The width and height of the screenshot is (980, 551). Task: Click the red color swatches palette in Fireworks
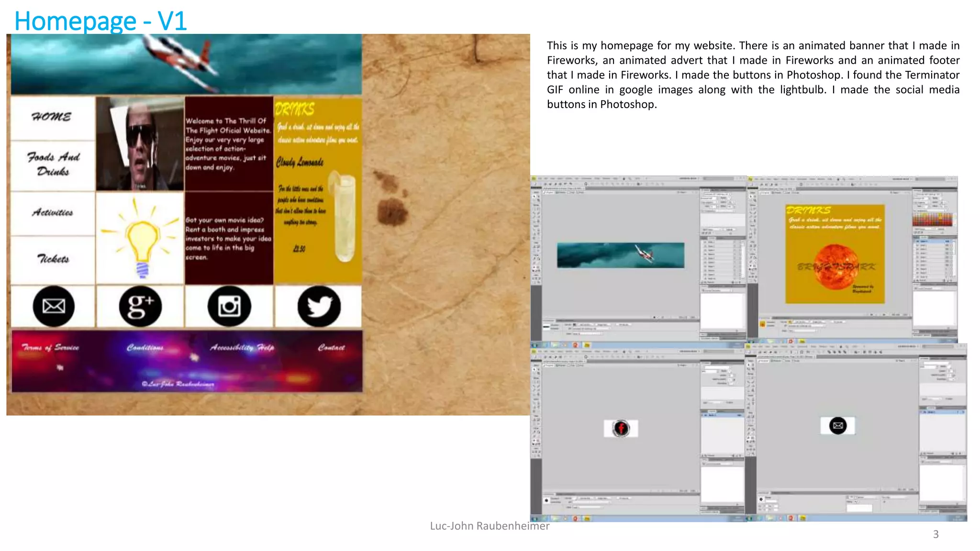pyautogui.click(x=932, y=220)
